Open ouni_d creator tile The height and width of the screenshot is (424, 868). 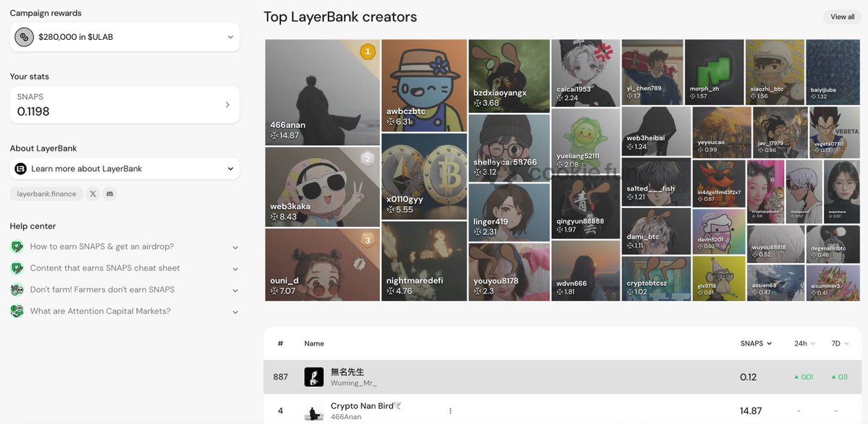click(x=322, y=265)
